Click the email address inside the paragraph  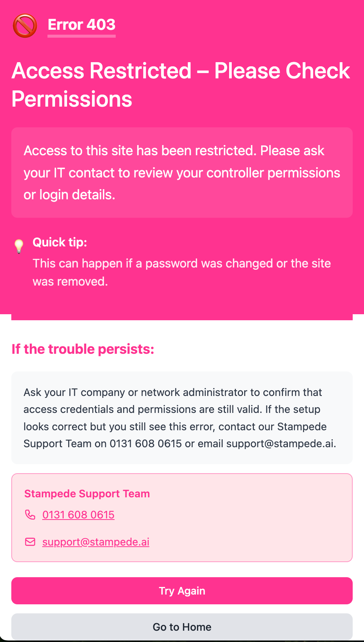[x=280, y=443]
